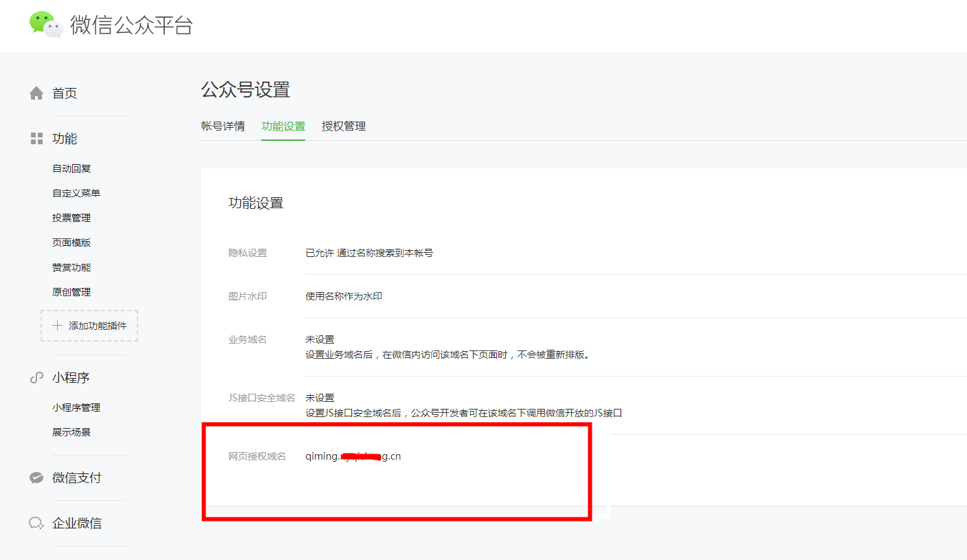The height and width of the screenshot is (560, 967).
Task: Click the 公众号设置 page heading
Action: coord(245,90)
